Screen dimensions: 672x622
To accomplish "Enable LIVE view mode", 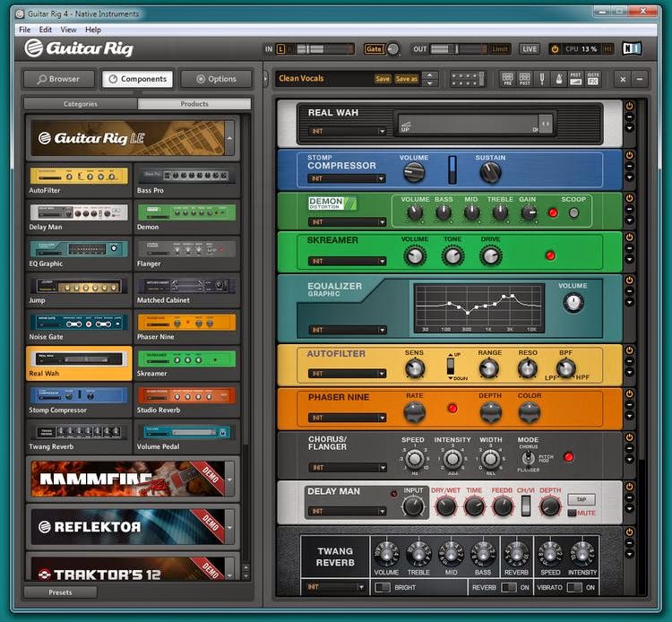I will point(530,49).
